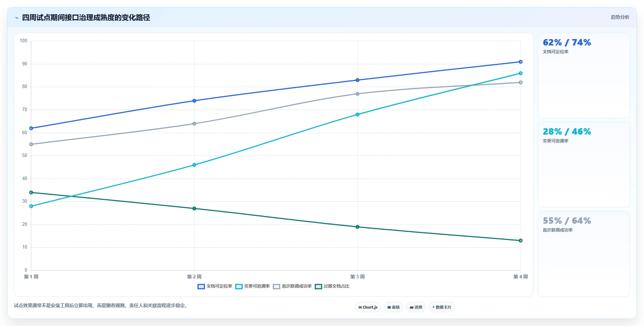This screenshot has height=326, width=644.
Task: Click the Chart.js chip
Action: tap(368, 307)
